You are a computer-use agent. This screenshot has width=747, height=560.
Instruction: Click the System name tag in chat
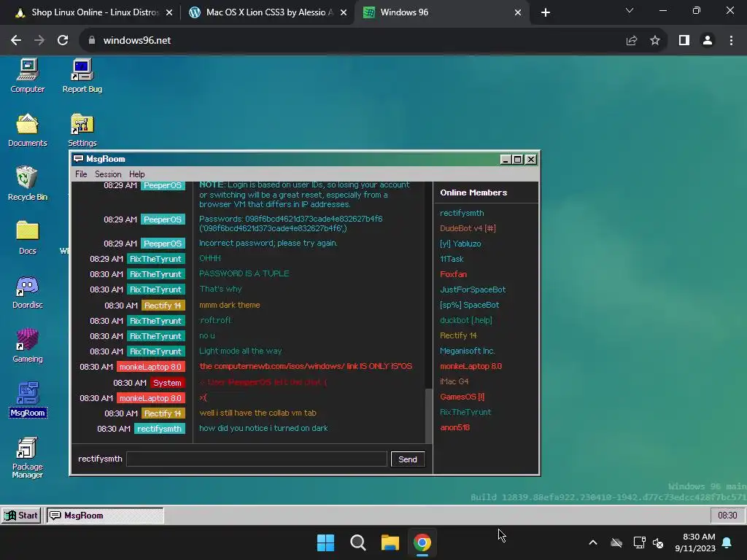point(167,382)
